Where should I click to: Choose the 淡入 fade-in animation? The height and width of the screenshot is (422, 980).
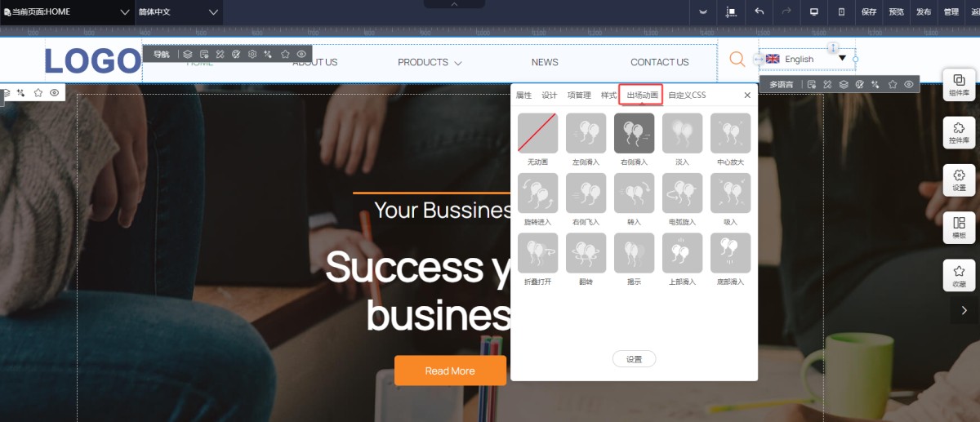click(x=682, y=133)
